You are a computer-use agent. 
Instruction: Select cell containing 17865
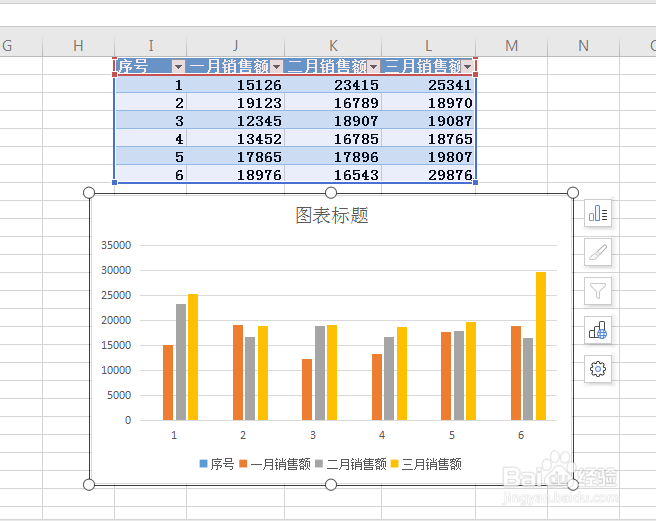click(x=236, y=157)
